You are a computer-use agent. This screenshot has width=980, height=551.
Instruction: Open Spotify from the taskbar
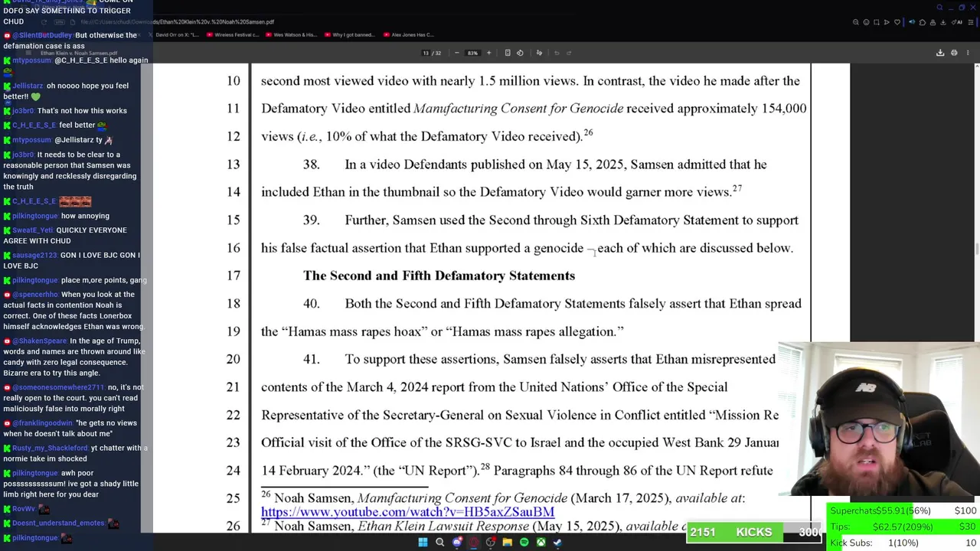[x=524, y=543]
